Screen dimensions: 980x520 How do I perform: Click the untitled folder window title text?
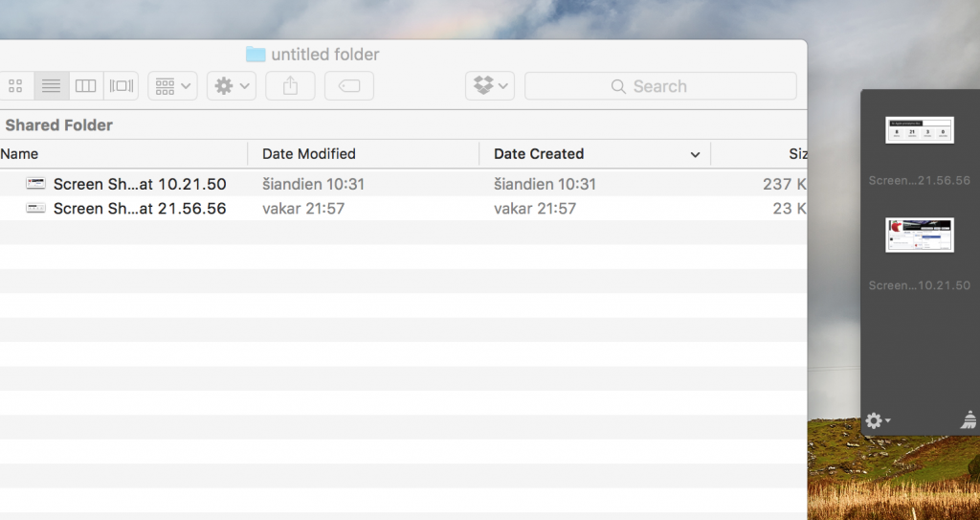(x=325, y=55)
